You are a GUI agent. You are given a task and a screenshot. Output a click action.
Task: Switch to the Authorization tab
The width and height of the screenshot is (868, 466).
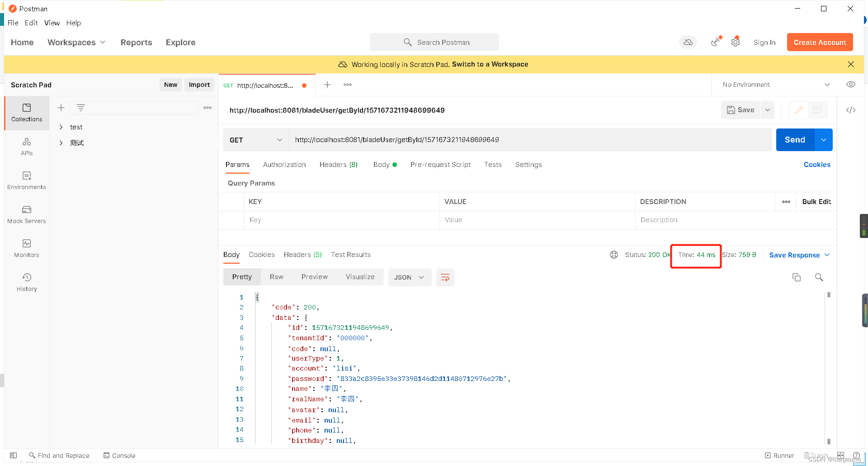[x=284, y=165]
